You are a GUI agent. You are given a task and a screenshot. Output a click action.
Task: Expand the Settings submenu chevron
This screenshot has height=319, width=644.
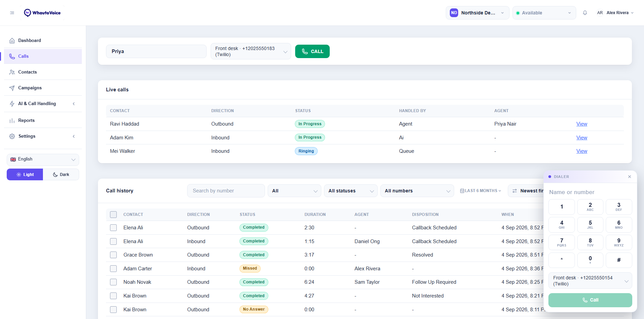pyautogui.click(x=74, y=136)
